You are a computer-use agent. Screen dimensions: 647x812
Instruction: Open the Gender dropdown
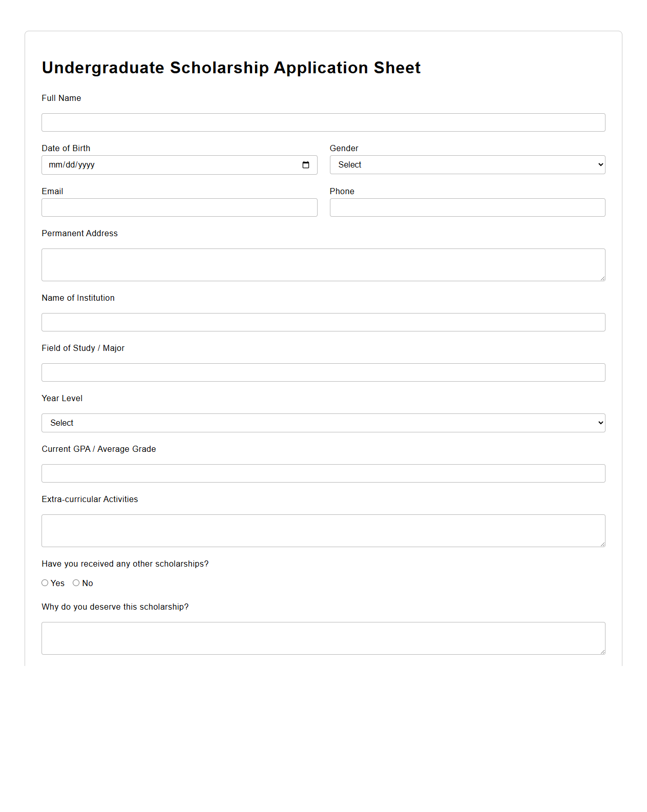point(467,164)
